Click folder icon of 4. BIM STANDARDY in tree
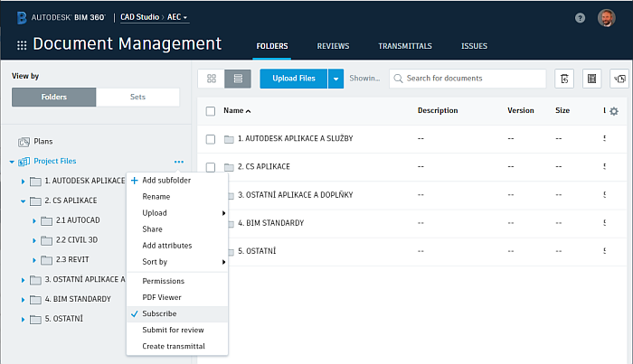Image resolution: width=633 pixels, height=364 pixels. tap(35, 300)
